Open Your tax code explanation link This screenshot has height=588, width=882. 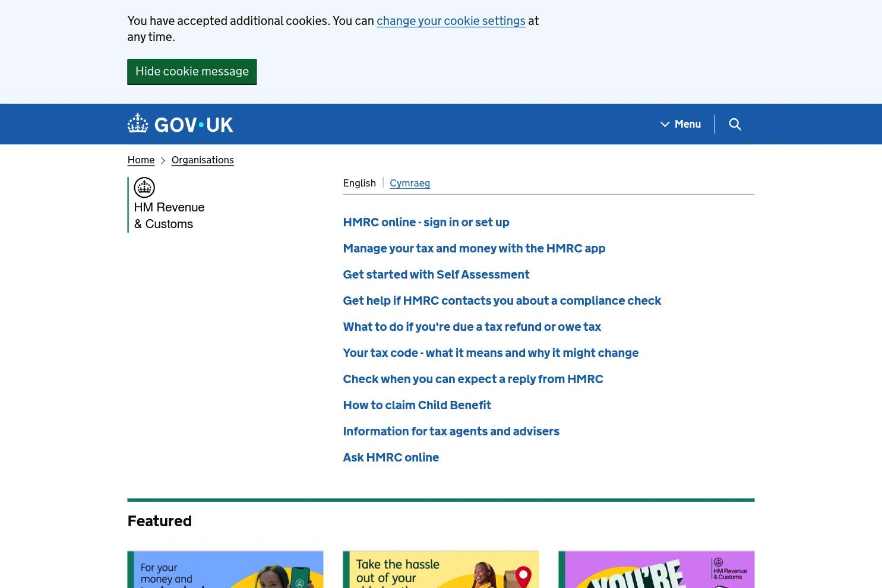pos(491,353)
